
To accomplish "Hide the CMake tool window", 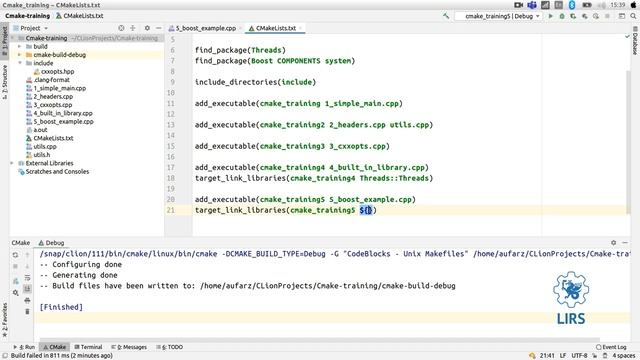I will pos(625,242).
